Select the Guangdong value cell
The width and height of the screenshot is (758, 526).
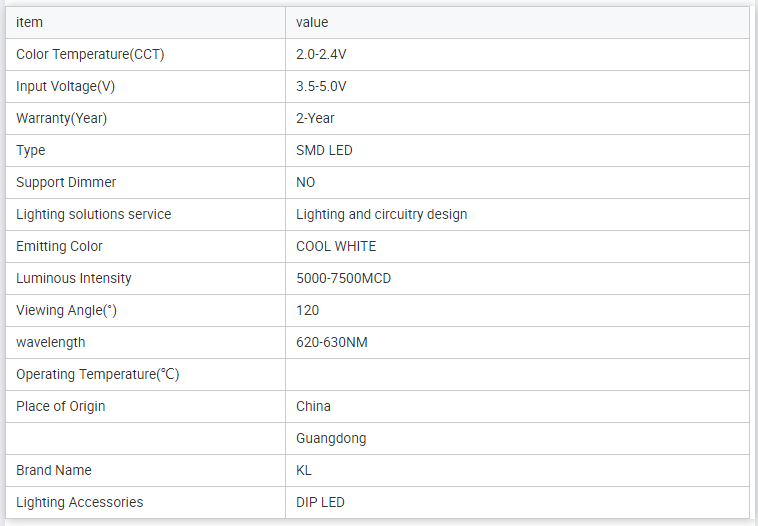(331, 438)
